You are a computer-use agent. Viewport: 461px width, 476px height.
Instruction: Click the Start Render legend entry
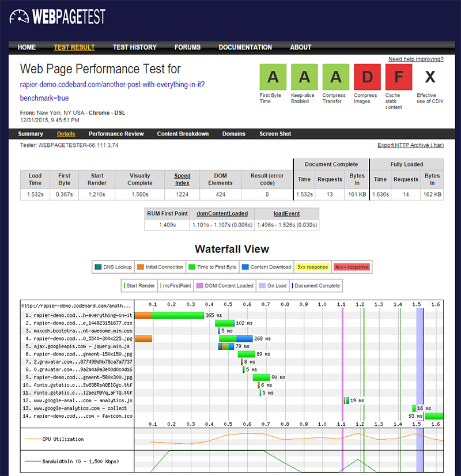(139, 286)
